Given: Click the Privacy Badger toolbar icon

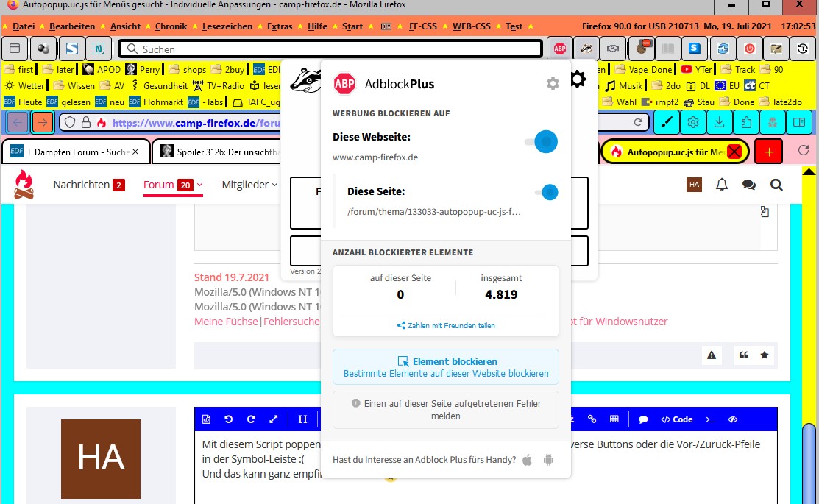Looking at the screenshot, I should [586, 49].
